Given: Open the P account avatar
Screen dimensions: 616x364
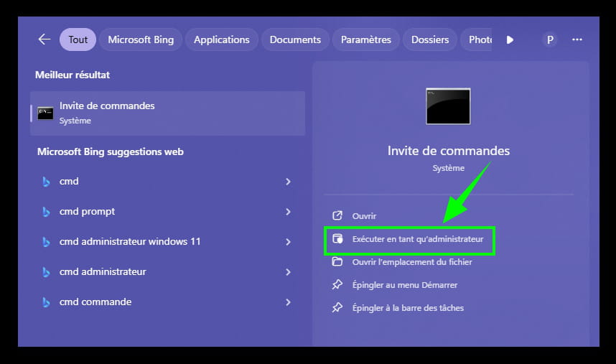Looking at the screenshot, I should click(x=550, y=39).
